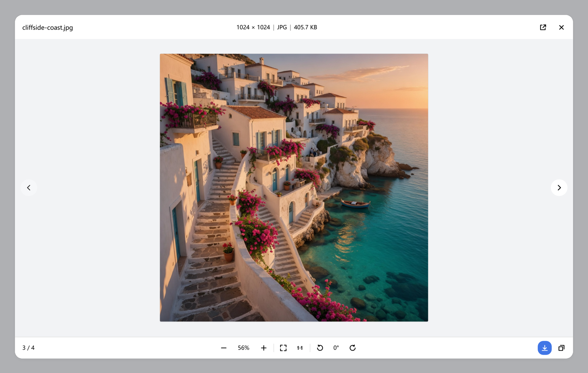Go to previous image arrow
The height and width of the screenshot is (373, 588).
click(x=29, y=188)
